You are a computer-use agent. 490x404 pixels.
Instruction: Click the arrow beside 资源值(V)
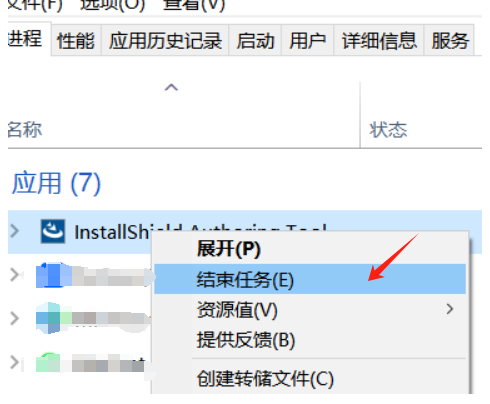(450, 309)
